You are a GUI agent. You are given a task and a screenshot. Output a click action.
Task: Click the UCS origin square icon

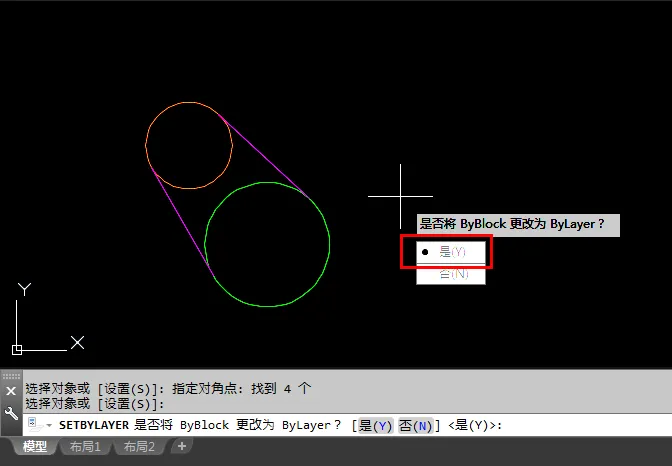click(17, 350)
